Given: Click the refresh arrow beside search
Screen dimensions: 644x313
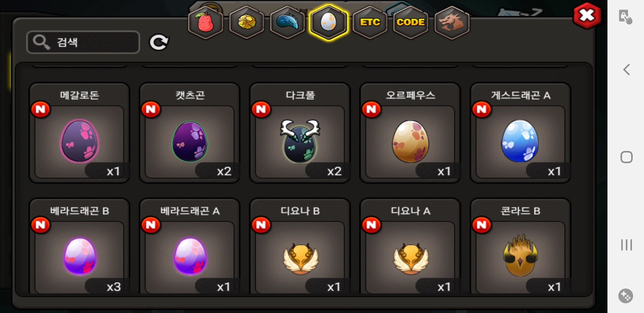Looking at the screenshot, I should pos(159,43).
